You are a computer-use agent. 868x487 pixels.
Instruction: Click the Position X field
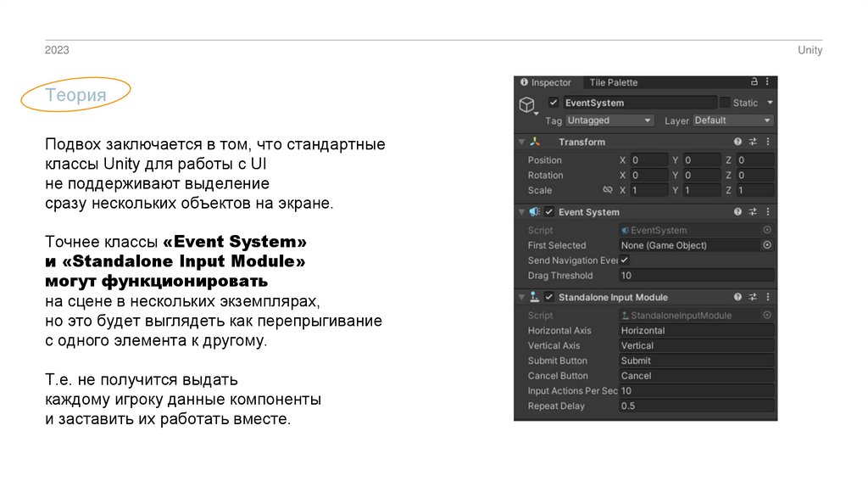point(648,160)
